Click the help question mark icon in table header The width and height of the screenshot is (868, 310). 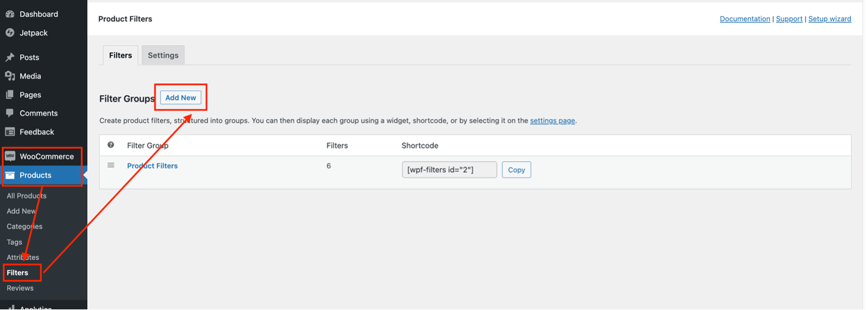(111, 145)
